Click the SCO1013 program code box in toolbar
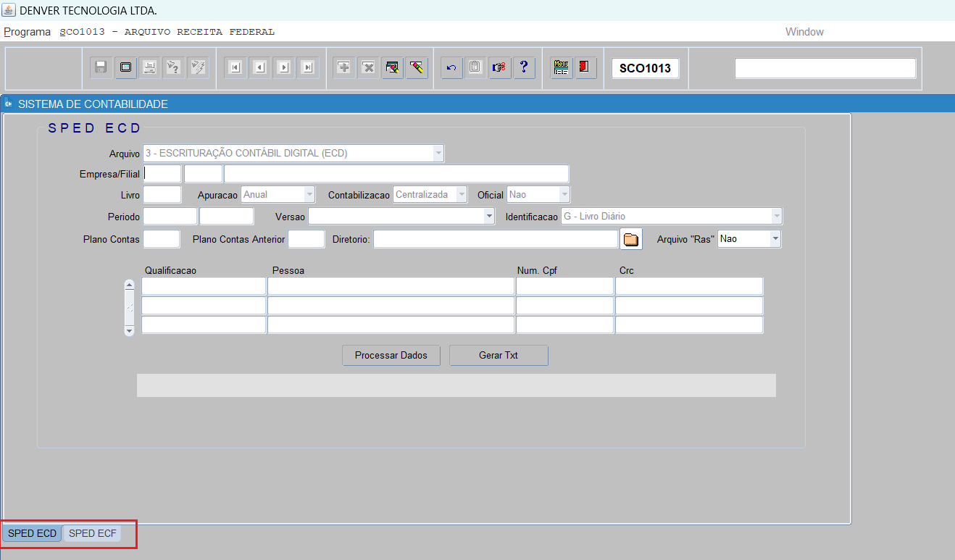955x560 pixels. point(645,68)
